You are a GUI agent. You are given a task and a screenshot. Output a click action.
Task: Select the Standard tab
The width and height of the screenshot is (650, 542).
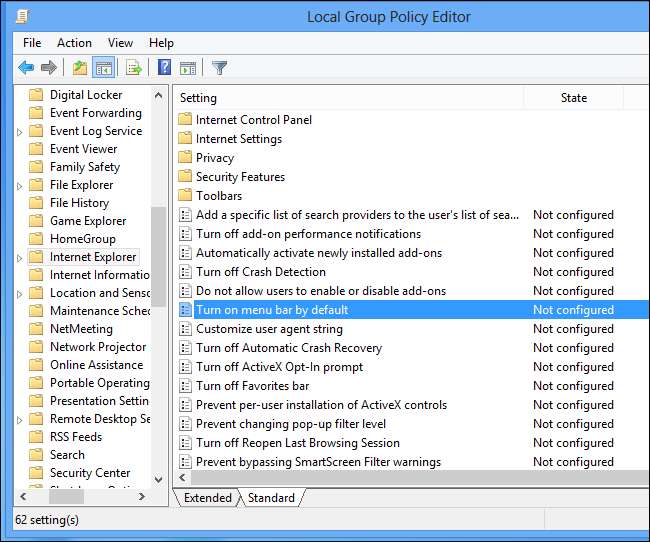tap(271, 498)
